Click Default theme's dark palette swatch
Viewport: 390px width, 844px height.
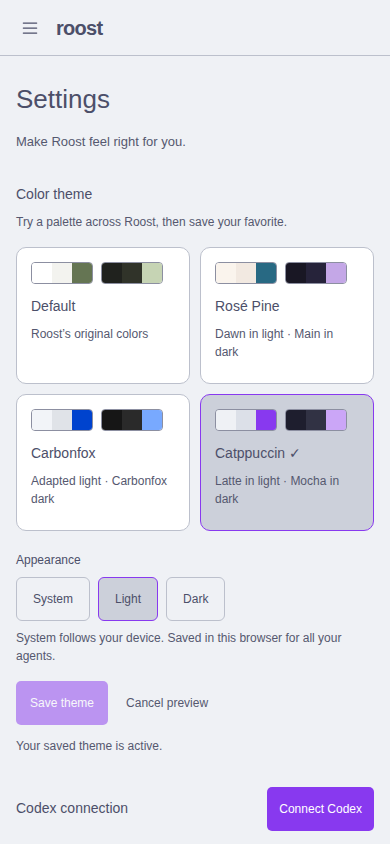coord(132,273)
